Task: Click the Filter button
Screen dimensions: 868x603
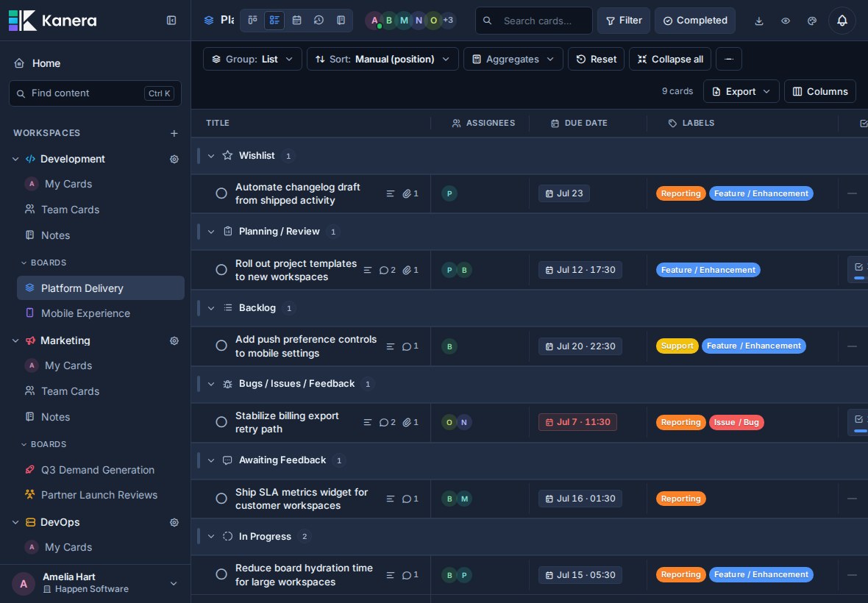Action: pos(623,21)
